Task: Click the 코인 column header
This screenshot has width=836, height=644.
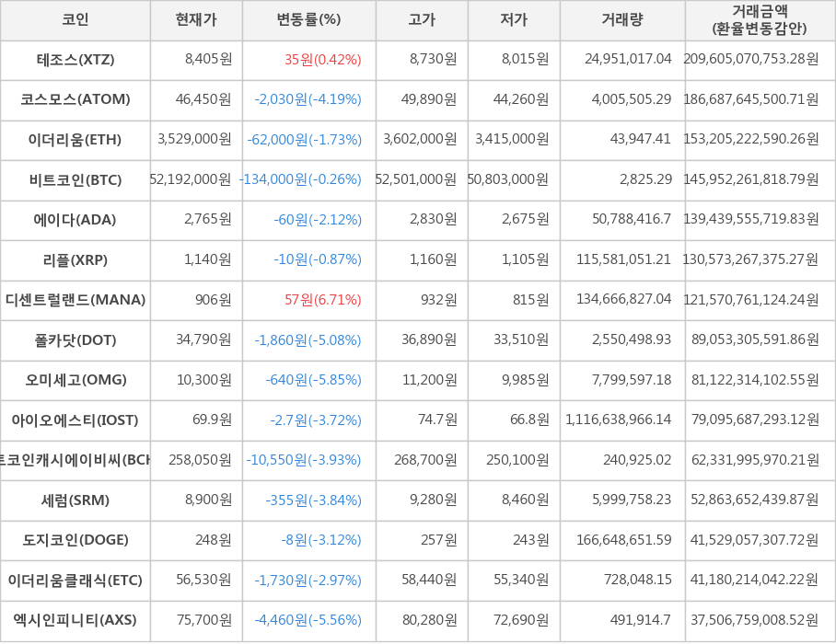Action: [x=75, y=20]
